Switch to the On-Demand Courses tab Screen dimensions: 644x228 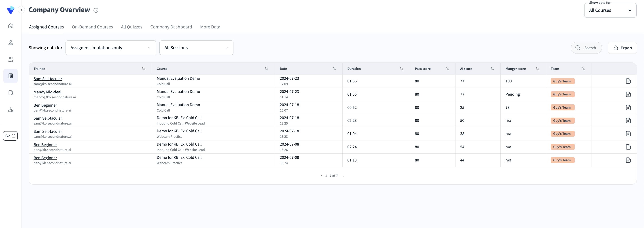(x=92, y=27)
